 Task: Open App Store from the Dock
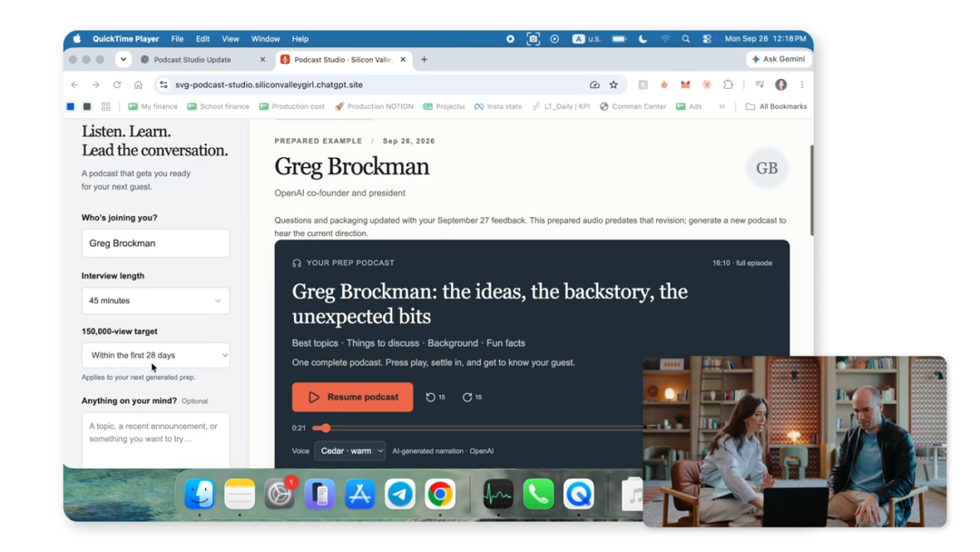360,494
